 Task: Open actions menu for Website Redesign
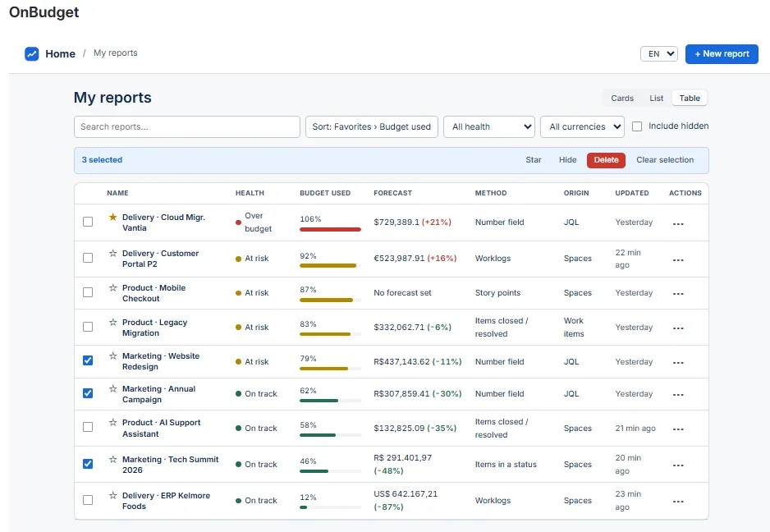point(678,363)
